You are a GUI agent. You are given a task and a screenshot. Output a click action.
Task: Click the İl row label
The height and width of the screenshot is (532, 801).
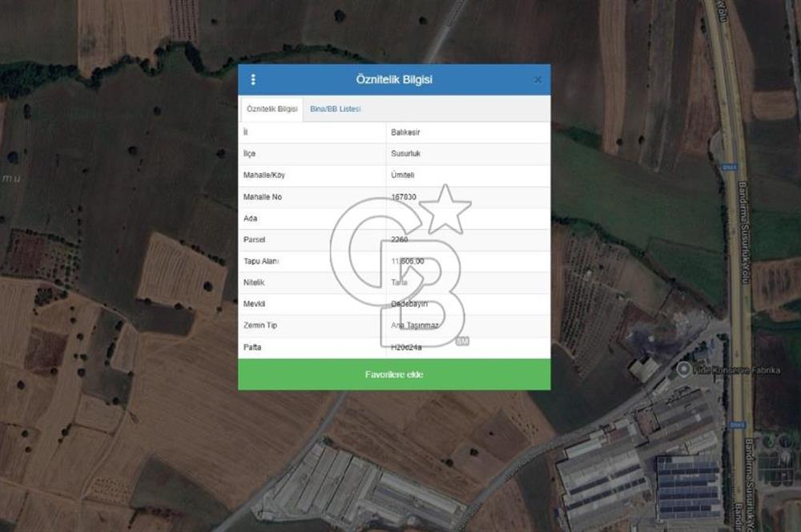[246, 132]
